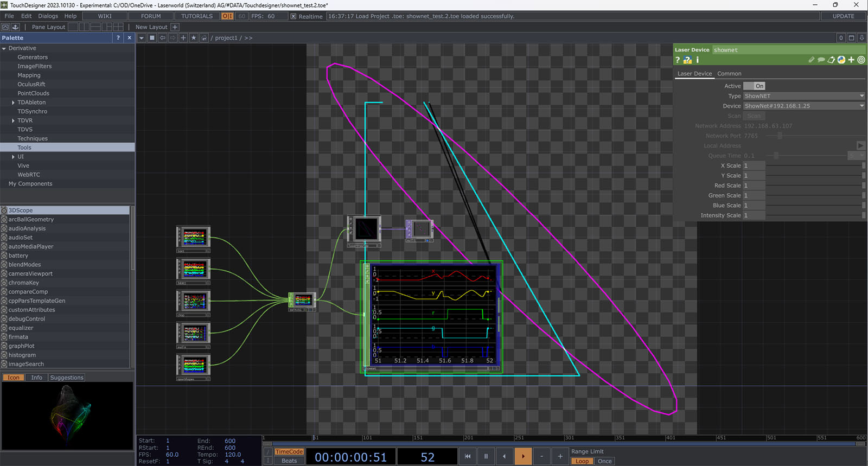
Task: Click the TUTORIALS button
Action: [197, 16]
